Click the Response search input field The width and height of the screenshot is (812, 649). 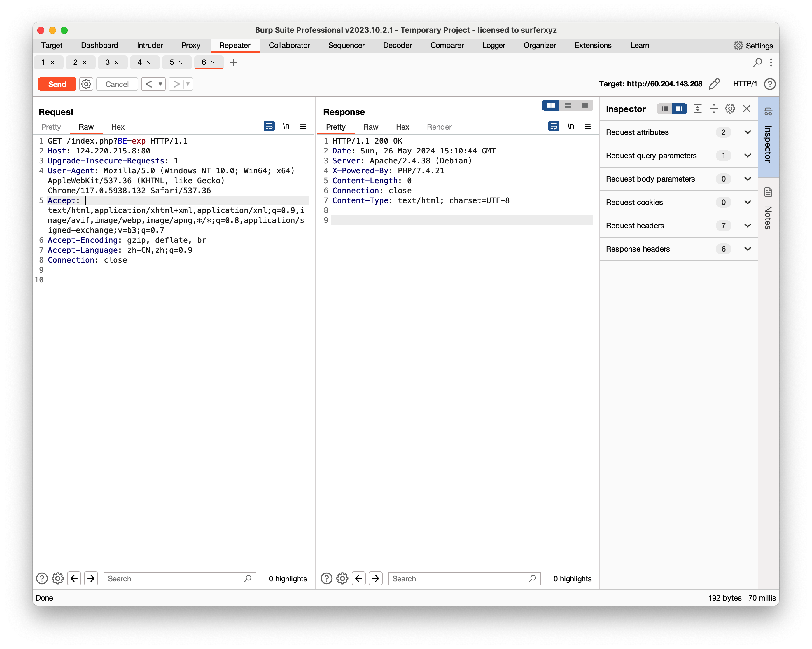[x=459, y=578]
